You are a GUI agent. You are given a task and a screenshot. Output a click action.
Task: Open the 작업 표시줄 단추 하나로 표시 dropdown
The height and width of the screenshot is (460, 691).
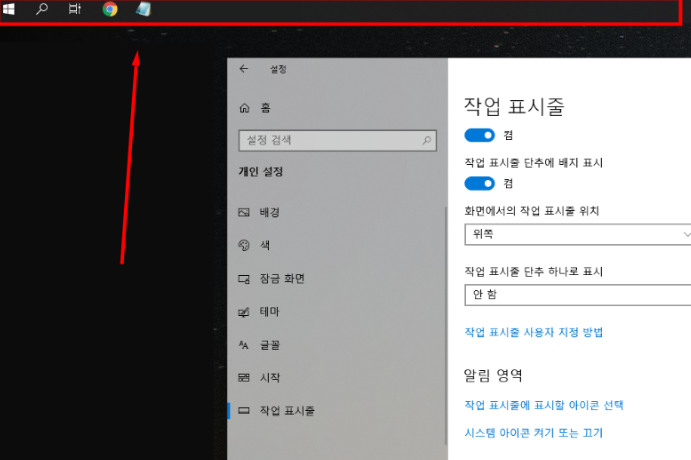[578, 295]
